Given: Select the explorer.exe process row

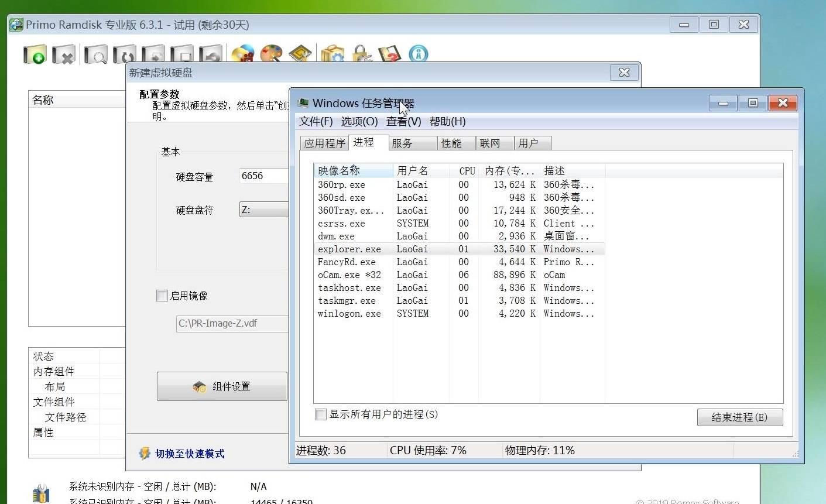Looking at the screenshot, I should tap(459, 249).
